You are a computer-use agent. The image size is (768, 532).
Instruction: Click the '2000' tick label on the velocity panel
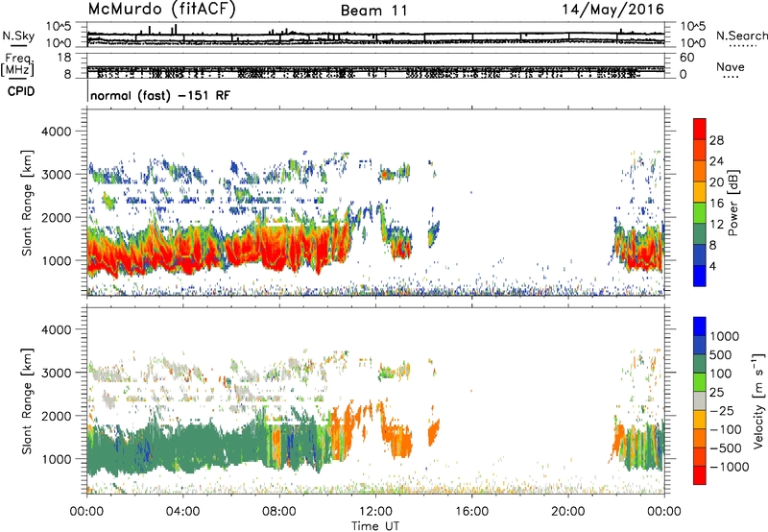(56, 416)
